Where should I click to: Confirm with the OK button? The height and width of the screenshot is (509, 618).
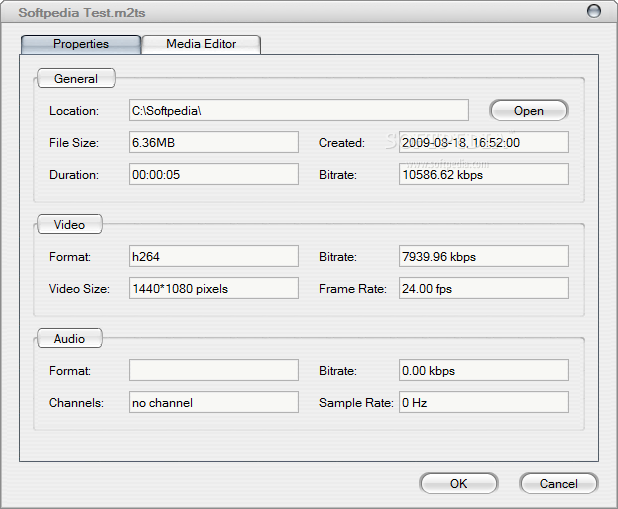coord(459,483)
